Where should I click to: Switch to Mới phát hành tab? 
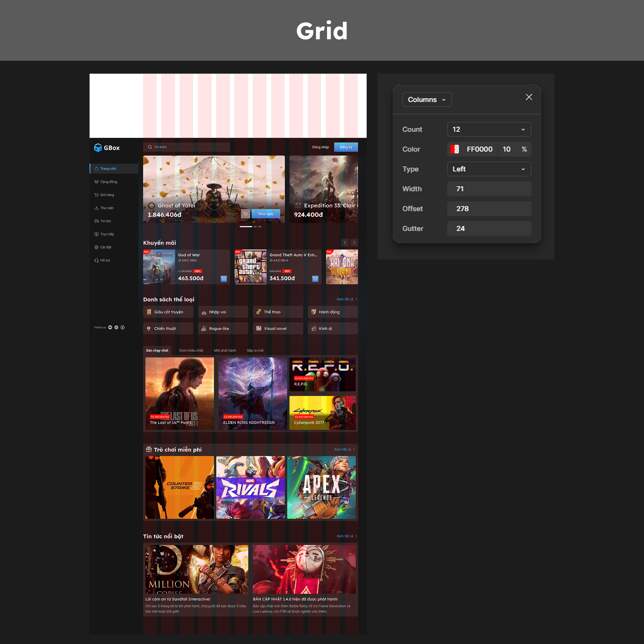tap(225, 351)
